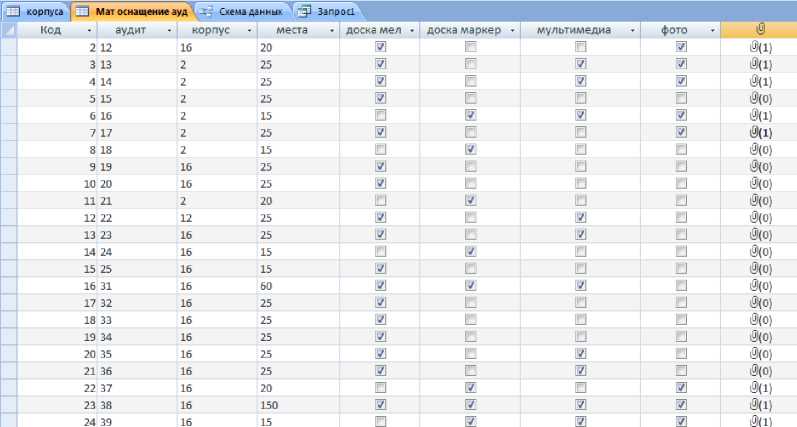Viewport: 797px width, 427px height.
Task: Click the table icon on корпуса tab
Action: pyautogui.click(x=13, y=11)
